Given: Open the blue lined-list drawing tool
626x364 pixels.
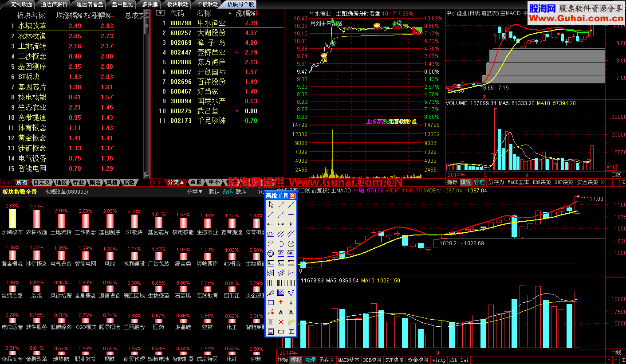Looking at the screenshot, I should pos(271,331).
